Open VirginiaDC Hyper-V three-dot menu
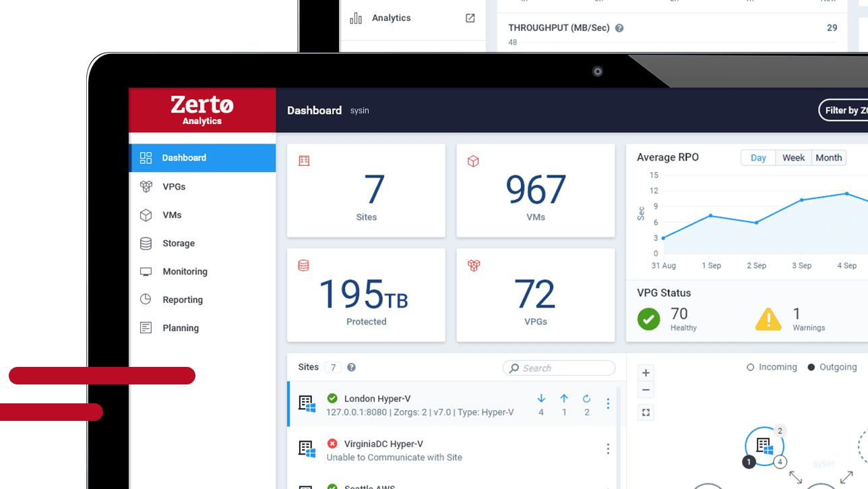Viewport: 868px width, 489px height. (608, 449)
